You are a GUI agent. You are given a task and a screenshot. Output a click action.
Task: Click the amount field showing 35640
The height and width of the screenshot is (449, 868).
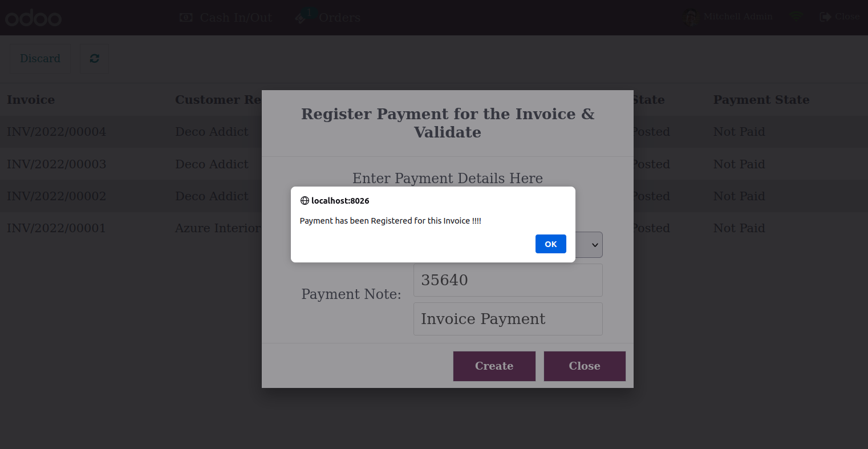tap(508, 280)
